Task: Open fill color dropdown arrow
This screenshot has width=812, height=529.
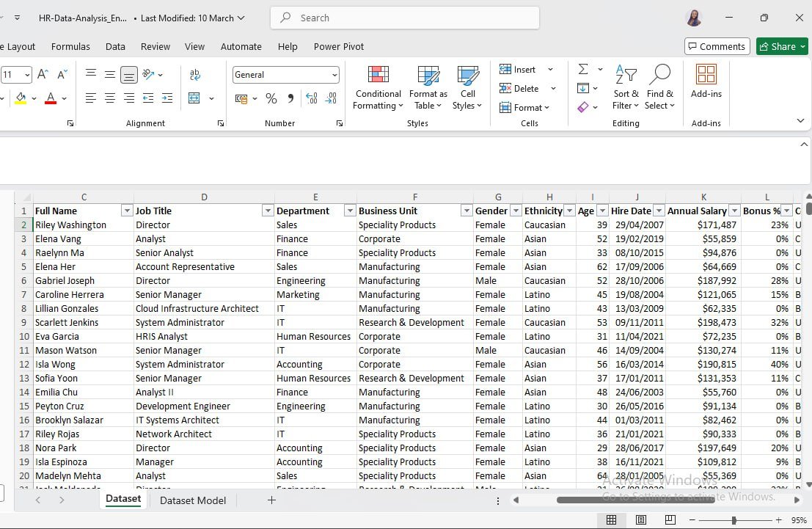Action: (x=34, y=98)
